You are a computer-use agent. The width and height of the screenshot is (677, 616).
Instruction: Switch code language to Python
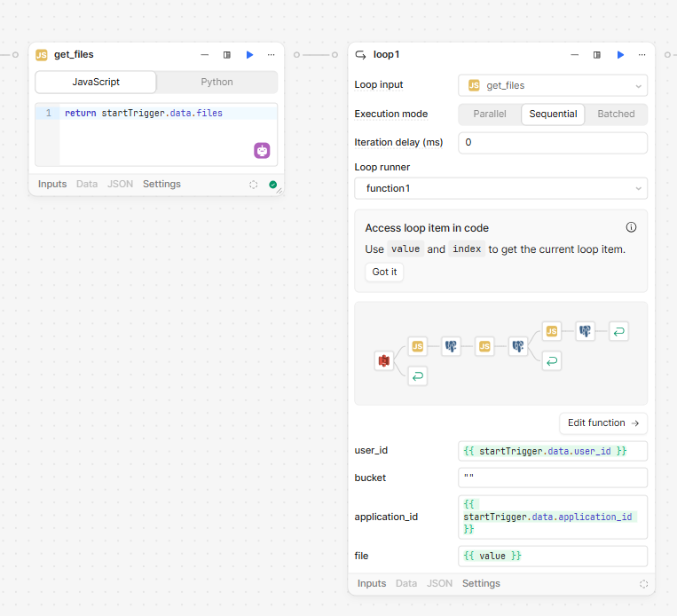click(x=216, y=82)
